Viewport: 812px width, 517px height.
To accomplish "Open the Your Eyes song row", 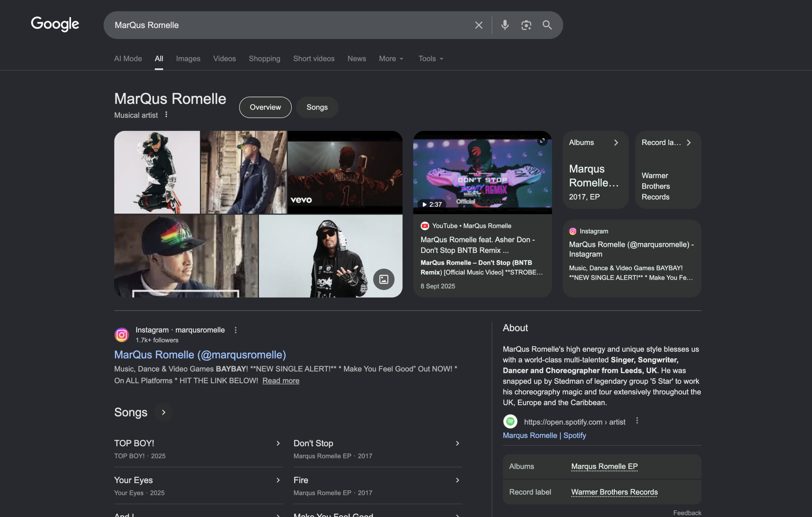I will pos(199,486).
